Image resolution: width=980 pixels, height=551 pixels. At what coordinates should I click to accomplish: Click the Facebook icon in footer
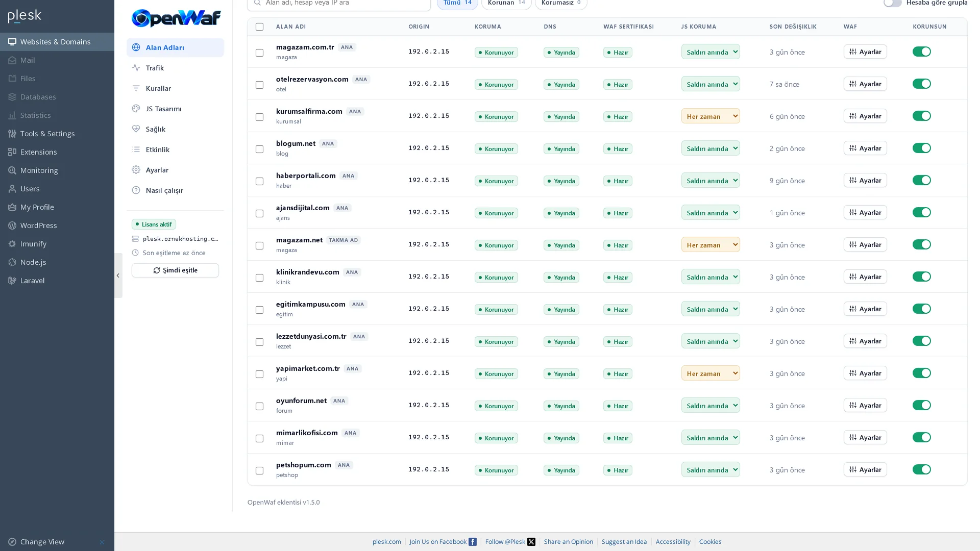[473, 542]
